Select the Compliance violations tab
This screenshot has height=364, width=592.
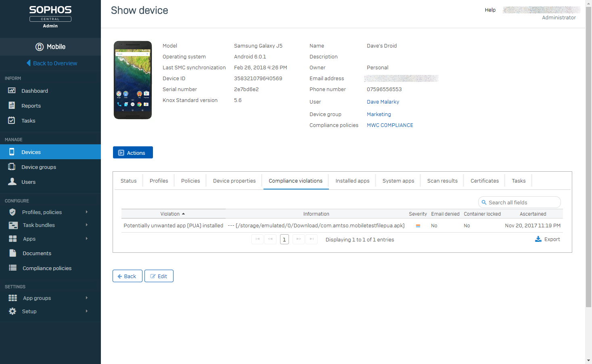tap(296, 181)
